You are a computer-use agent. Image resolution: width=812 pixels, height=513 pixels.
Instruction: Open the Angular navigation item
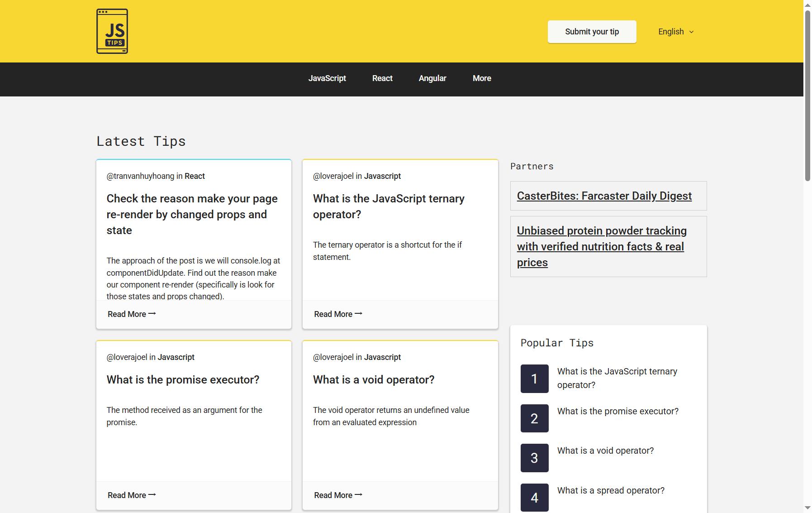432,78
